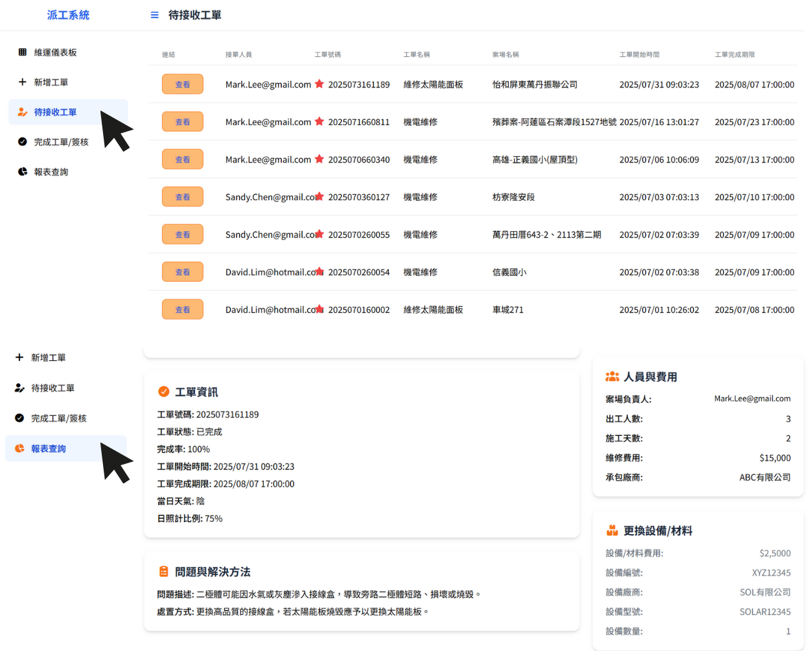Click the hamburger menu icon beside 待接收工單
812x651 pixels.
coord(154,15)
